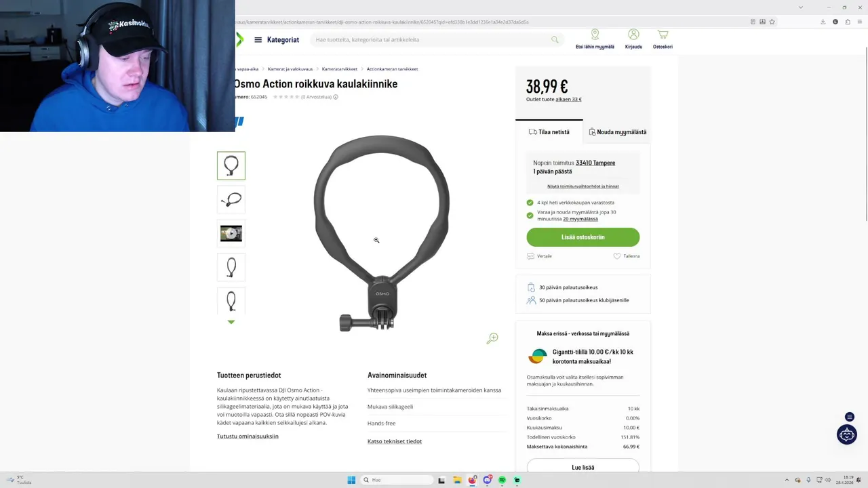Viewport: 868px width, 488px height.
Task: Open the taskbar weather widget
Action: click(x=19, y=480)
